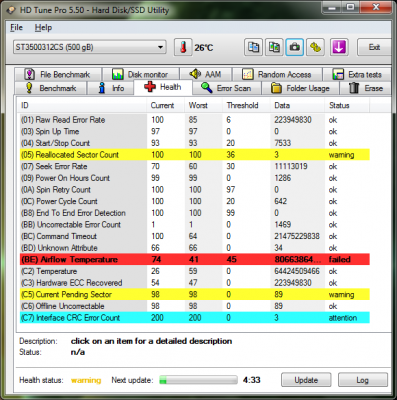
Task: Click the thermometer temperature icon
Action: click(x=183, y=47)
